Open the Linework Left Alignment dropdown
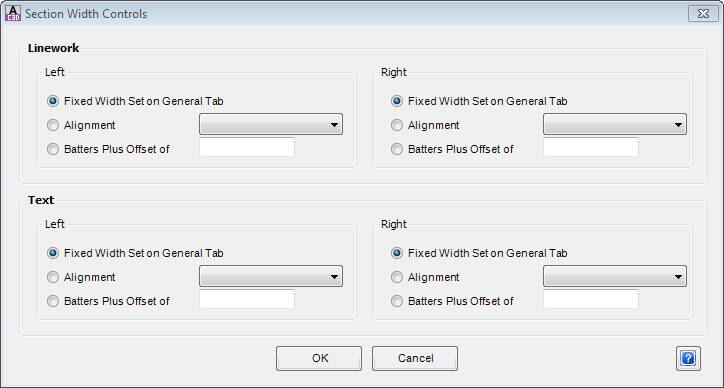Screen dimensions: 724x388 pos(271,124)
